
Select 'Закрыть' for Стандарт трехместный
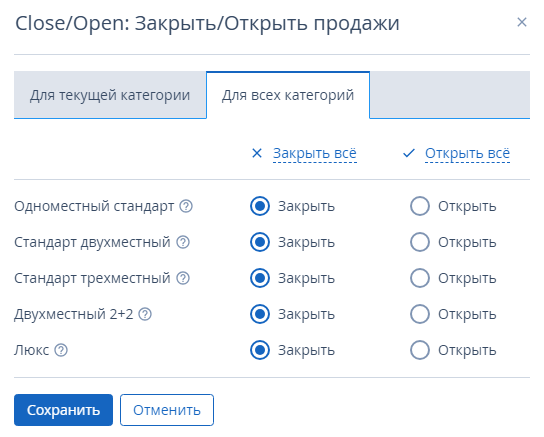coord(260,278)
